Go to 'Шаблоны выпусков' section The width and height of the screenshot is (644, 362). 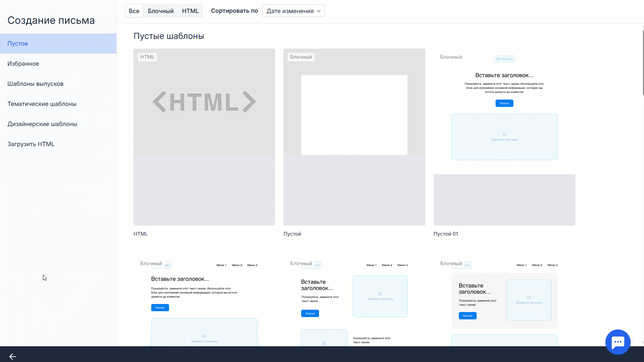point(35,84)
